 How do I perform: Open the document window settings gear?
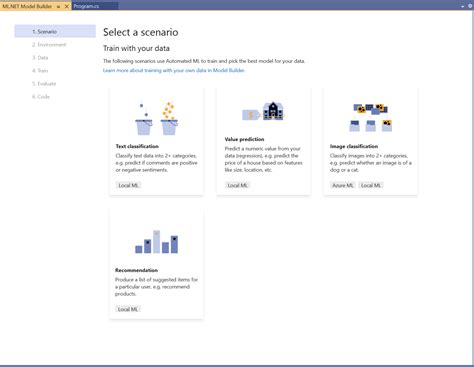[x=470, y=6]
